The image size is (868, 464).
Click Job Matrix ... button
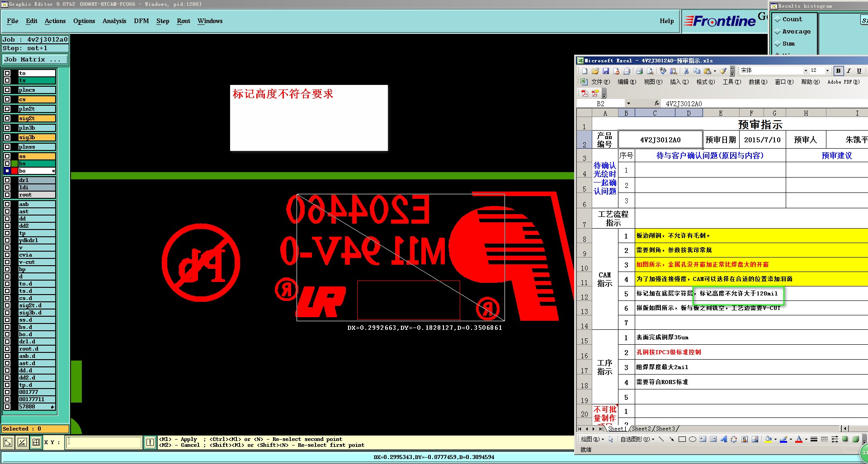click(35, 59)
